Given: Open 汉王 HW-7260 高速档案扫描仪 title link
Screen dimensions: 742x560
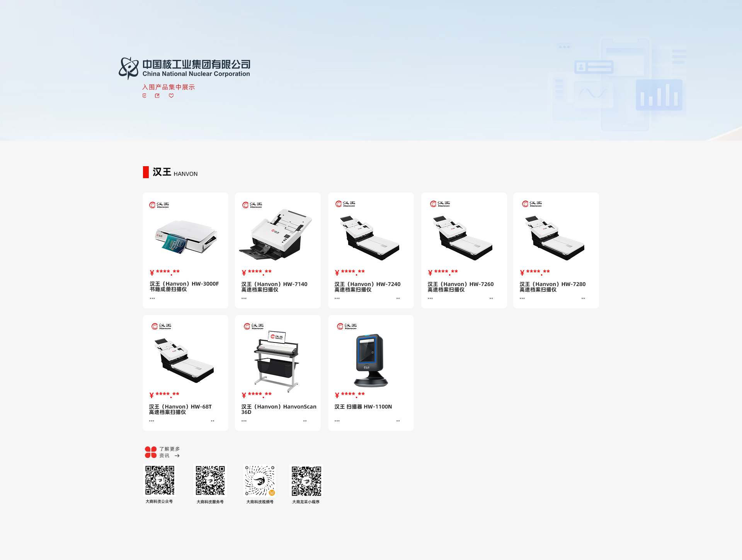Looking at the screenshot, I should [x=460, y=287].
